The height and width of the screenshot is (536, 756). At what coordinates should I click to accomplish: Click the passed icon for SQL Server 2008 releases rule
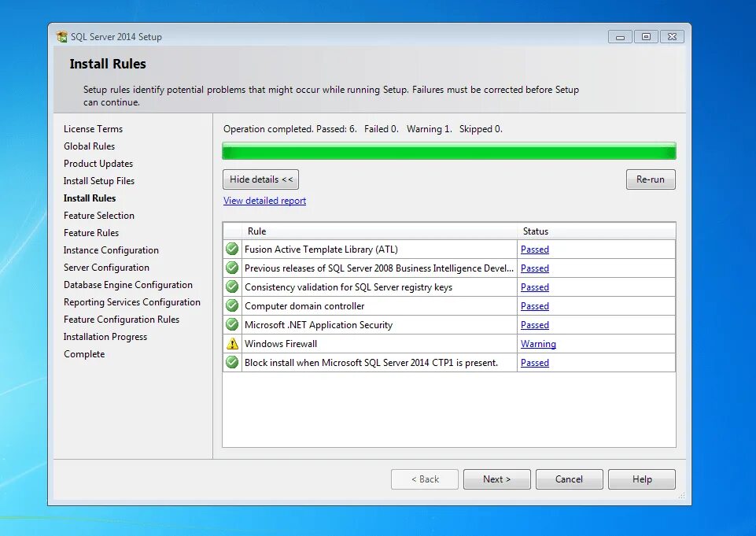click(231, 268)
